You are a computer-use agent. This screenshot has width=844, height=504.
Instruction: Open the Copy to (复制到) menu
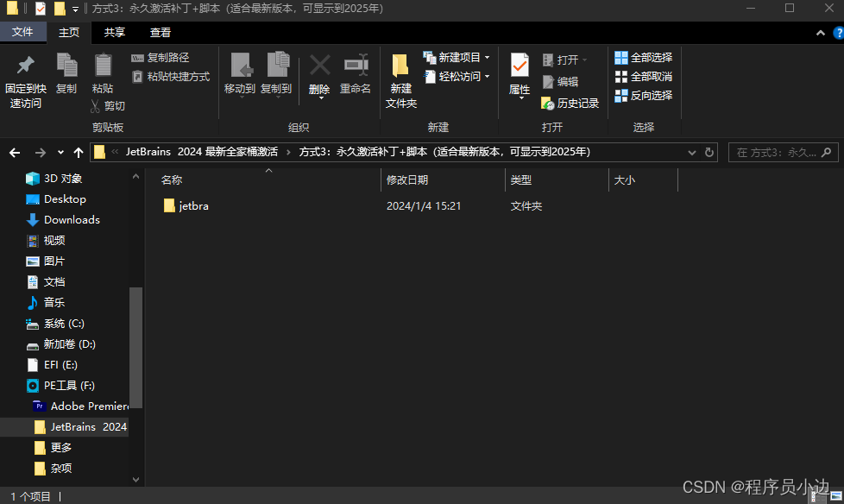[x=277, y=74]
